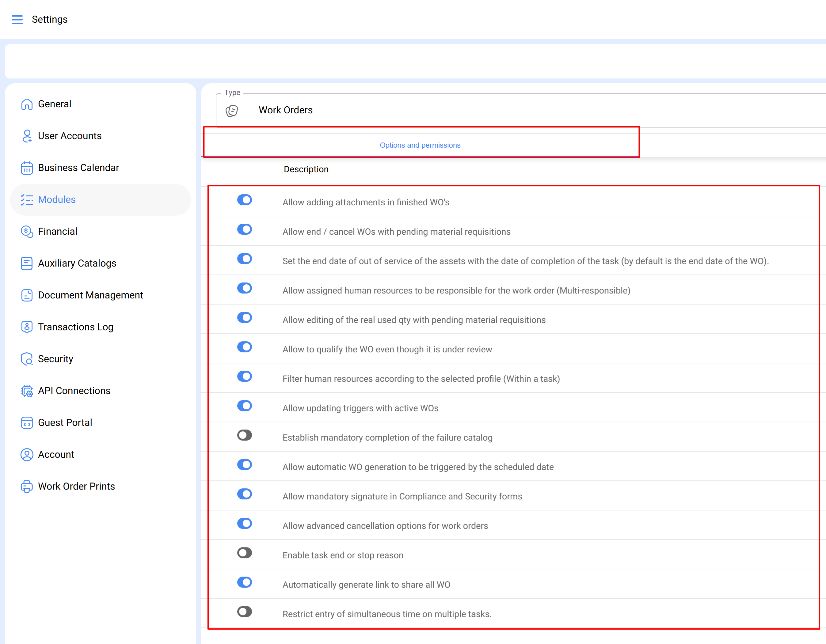Open Document Management section
The height and width of the screenshot is (644, 826).
(90, 295)
